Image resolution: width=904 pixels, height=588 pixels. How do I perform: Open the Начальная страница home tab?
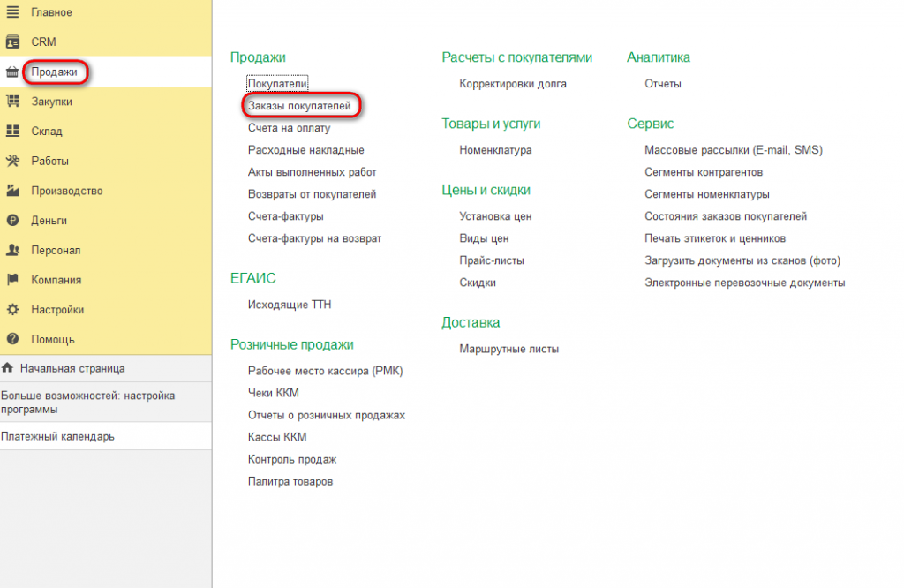pos(106,368)
